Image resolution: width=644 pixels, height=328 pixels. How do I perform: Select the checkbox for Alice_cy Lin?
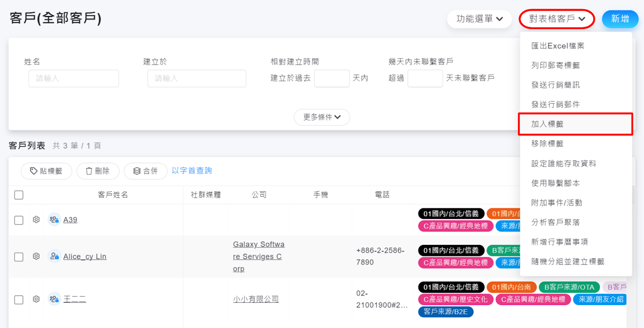click(19, 257)
